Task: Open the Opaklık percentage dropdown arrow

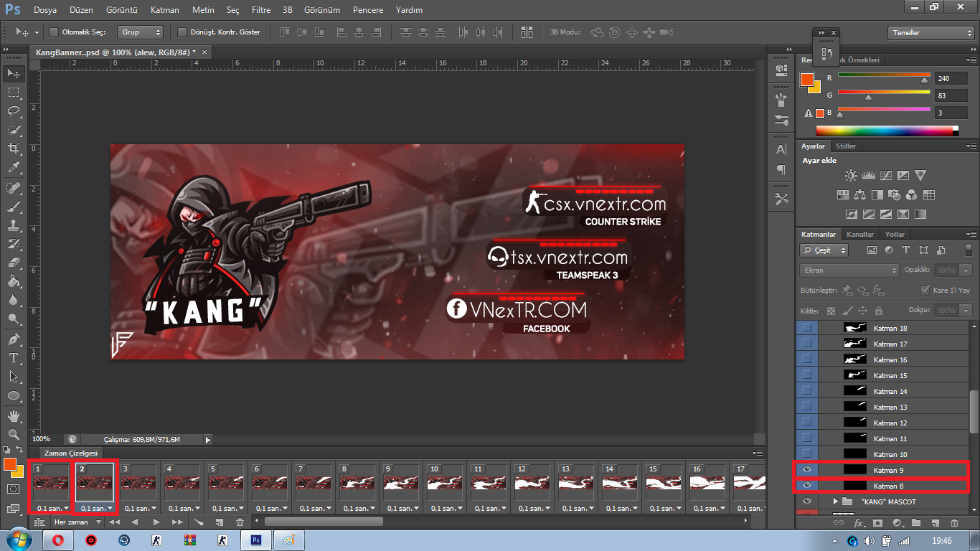Action: [966, 270]
